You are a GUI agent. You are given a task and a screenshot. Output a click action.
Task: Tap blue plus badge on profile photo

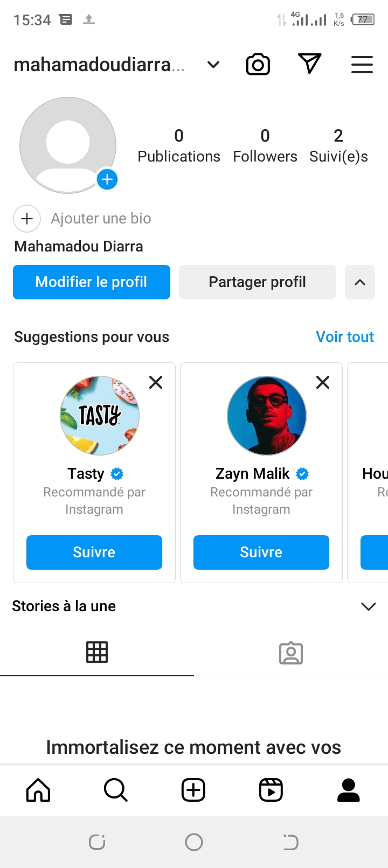[x=107, y=179]
